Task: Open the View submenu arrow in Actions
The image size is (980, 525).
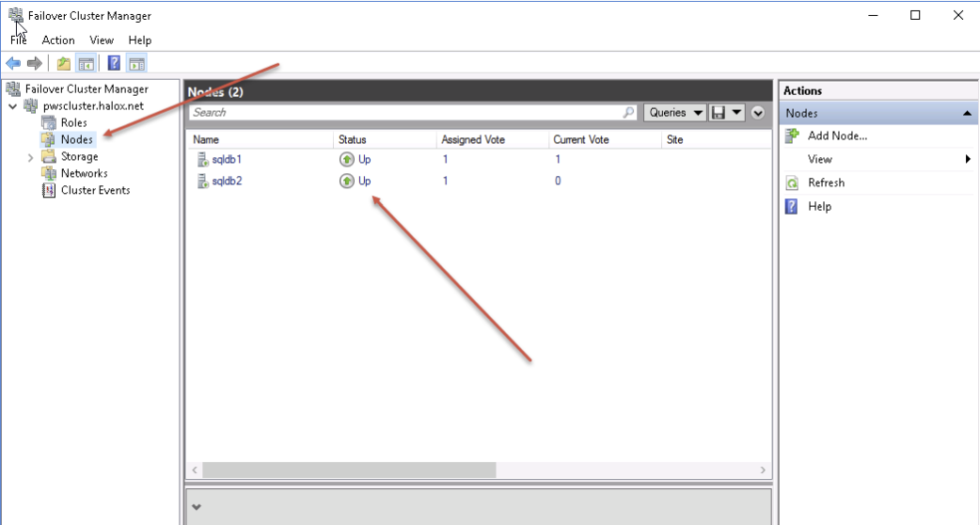Action: click(x=968, y=159)
